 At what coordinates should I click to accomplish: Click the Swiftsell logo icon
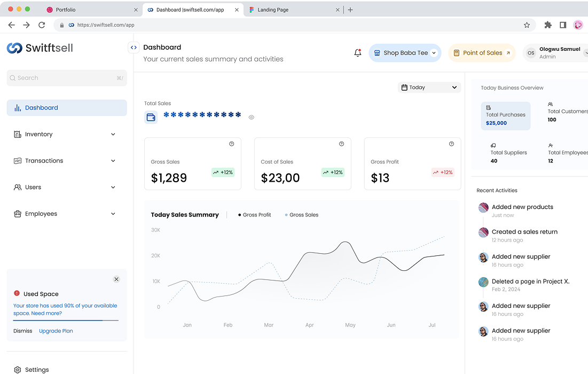[x=14, y=48]
